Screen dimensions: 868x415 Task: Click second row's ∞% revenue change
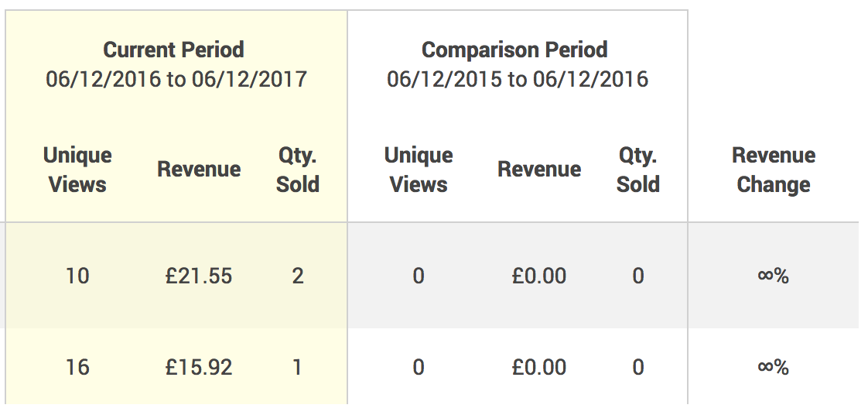tap(774, 367)
